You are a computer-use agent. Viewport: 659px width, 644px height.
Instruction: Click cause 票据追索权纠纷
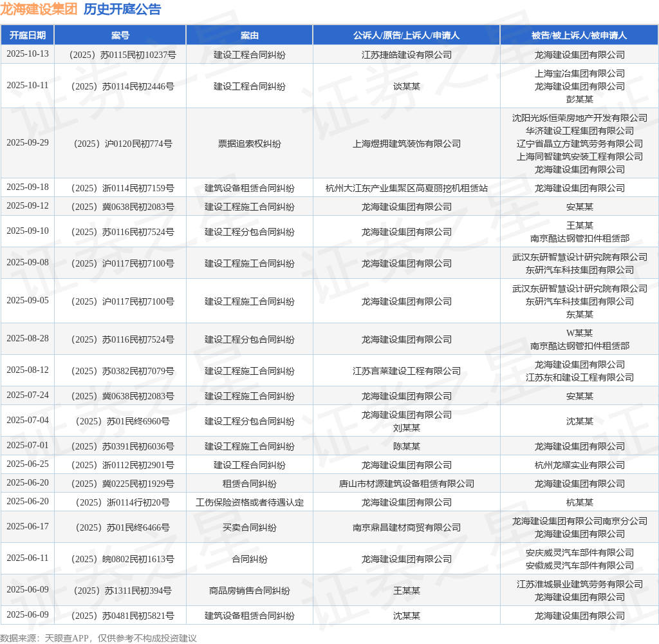[x=249, y=144]
